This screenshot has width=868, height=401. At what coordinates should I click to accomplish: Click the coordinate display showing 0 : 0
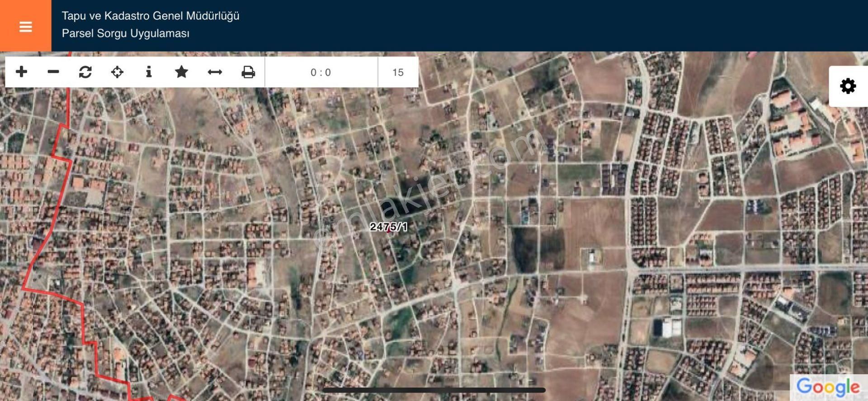point(321,72)
